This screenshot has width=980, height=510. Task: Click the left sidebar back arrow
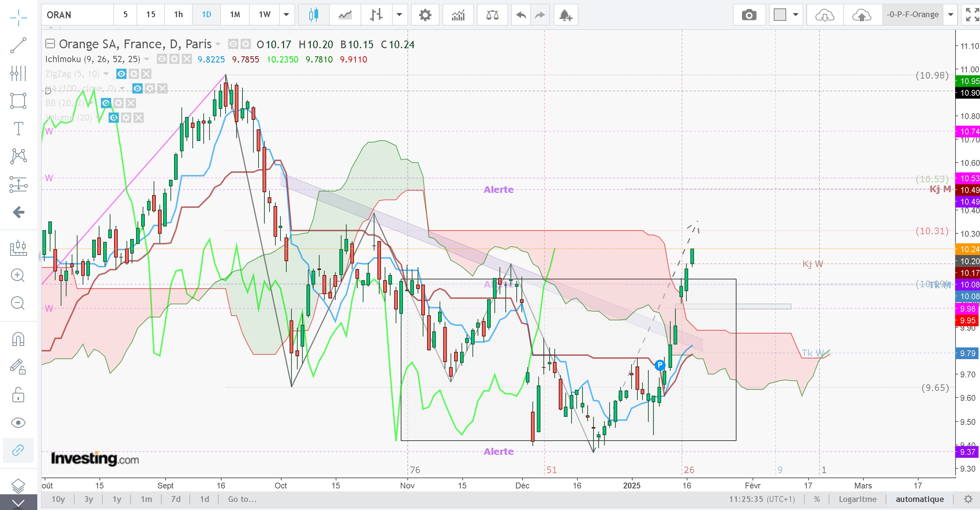[18, 212]
